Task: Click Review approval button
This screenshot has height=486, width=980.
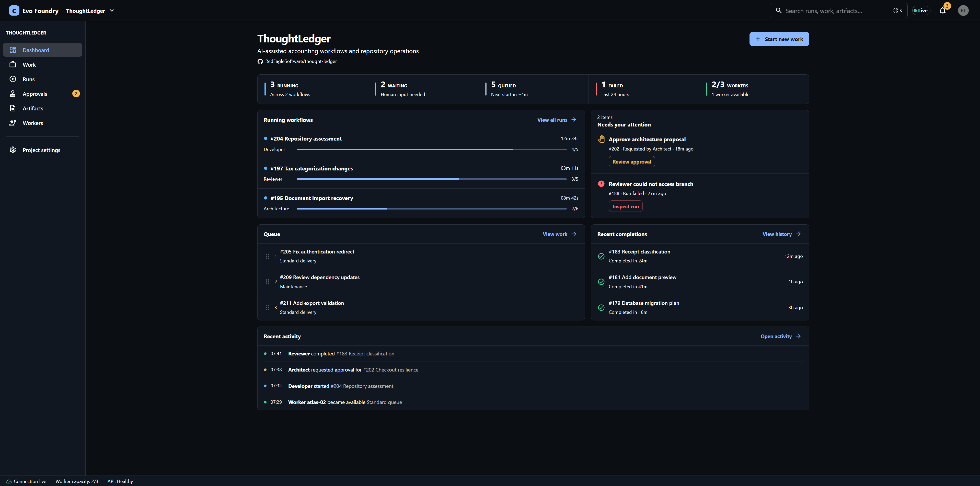Action: 631,162
